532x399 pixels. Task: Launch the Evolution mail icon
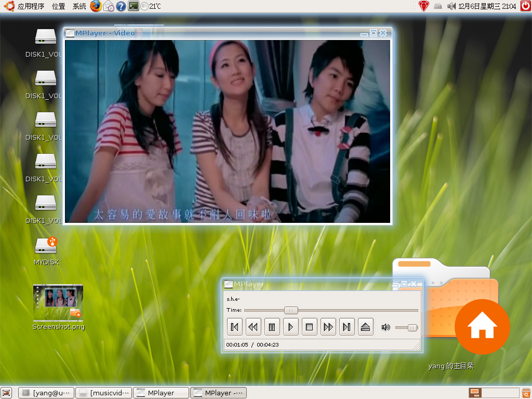click(109, 6)
